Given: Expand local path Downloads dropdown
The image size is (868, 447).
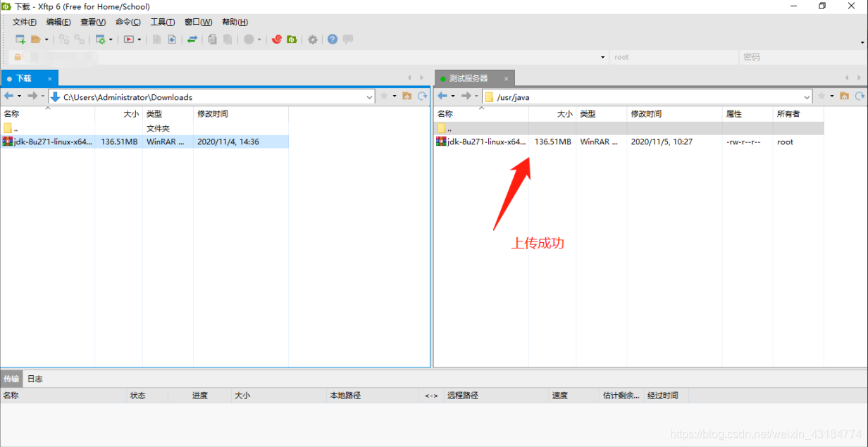Looking at the screenshot, I should click(369, 97).
